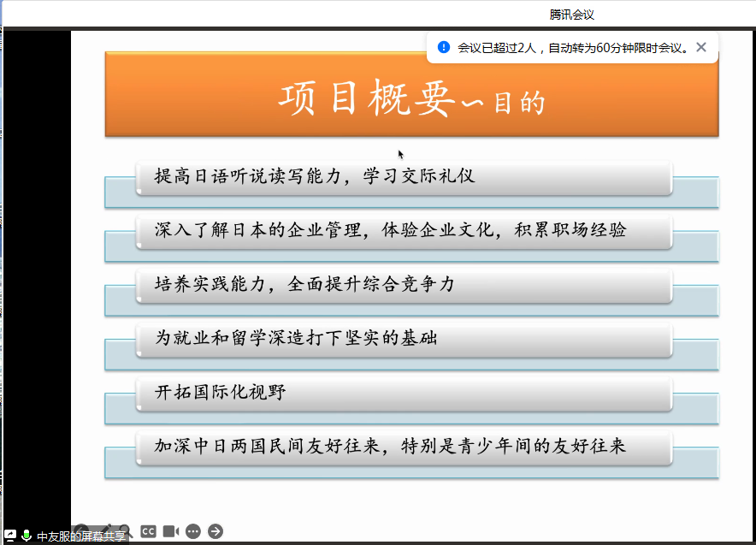Screen dimensions: 756x545
Task: Dismiss the 60-minute meeting limit notification
Action: coord(701,48)
